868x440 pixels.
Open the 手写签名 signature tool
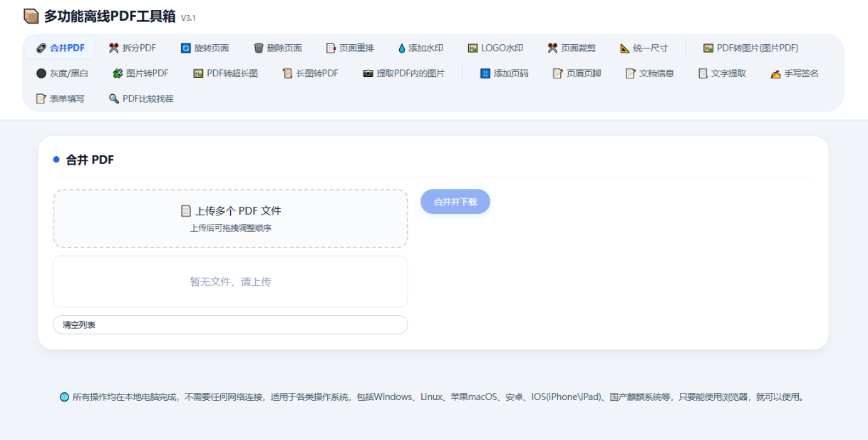tap(795, 73)
